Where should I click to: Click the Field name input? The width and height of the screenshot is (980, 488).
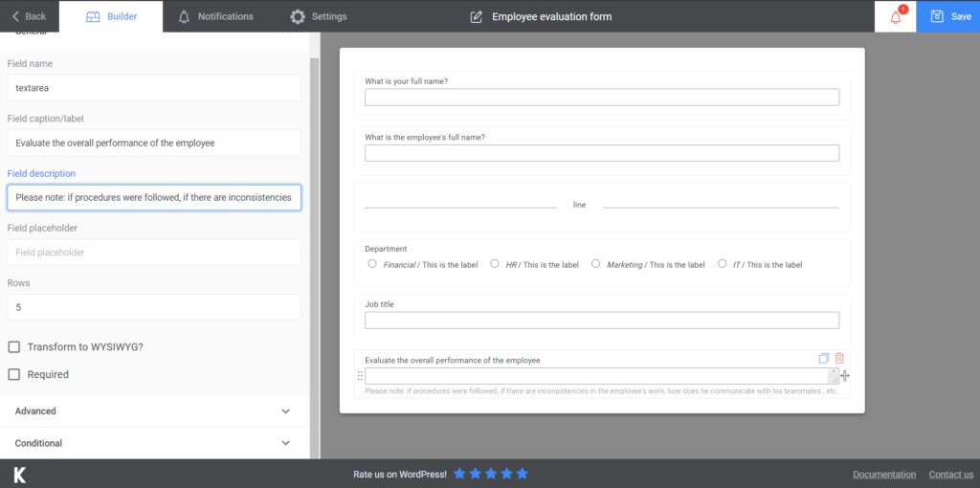point(154,88)
